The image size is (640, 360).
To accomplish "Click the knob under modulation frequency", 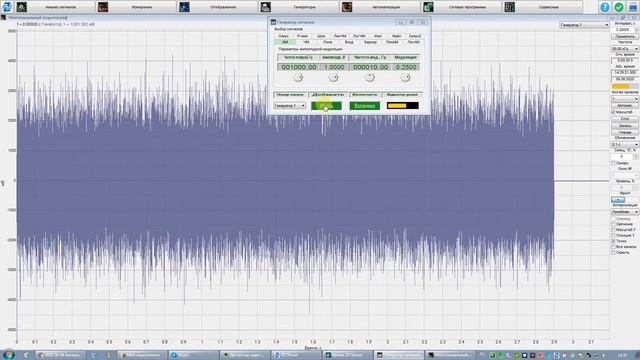I will [370, 78].
